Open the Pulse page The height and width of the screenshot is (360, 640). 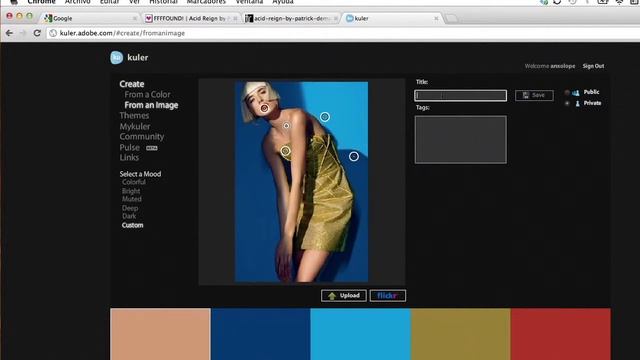click(x=130, y=147)
